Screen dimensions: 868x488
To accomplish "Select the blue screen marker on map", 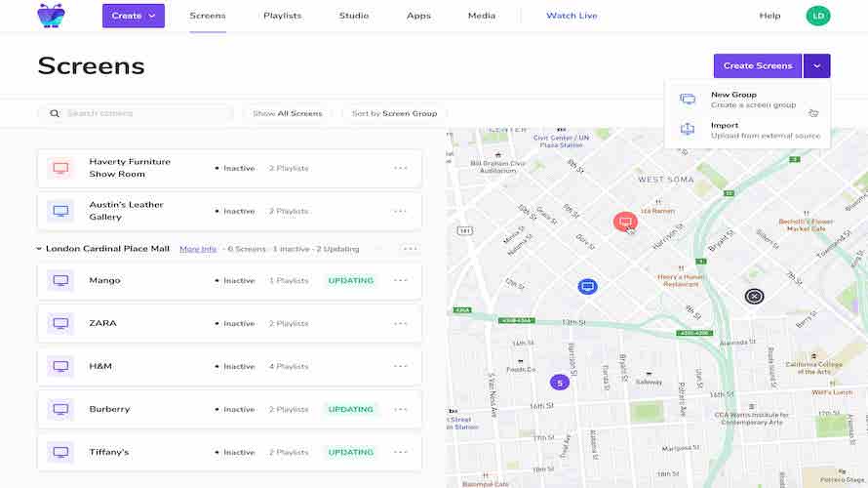I will 587,286.
